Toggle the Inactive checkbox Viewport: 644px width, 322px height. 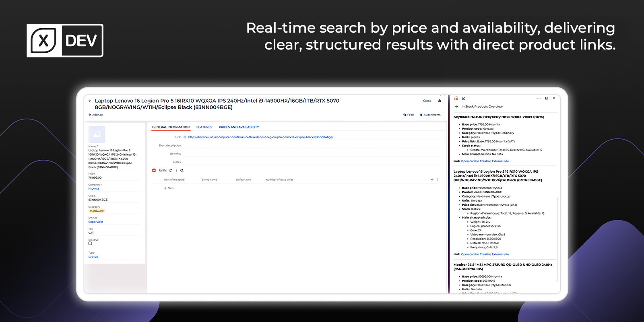90,244
